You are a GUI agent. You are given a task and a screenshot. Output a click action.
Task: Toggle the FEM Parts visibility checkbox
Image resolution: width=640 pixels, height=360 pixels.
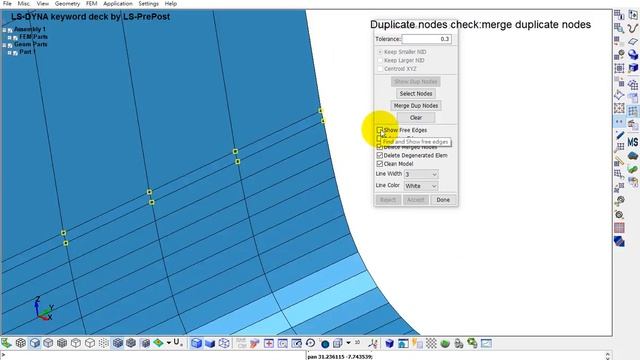[16, 38]
